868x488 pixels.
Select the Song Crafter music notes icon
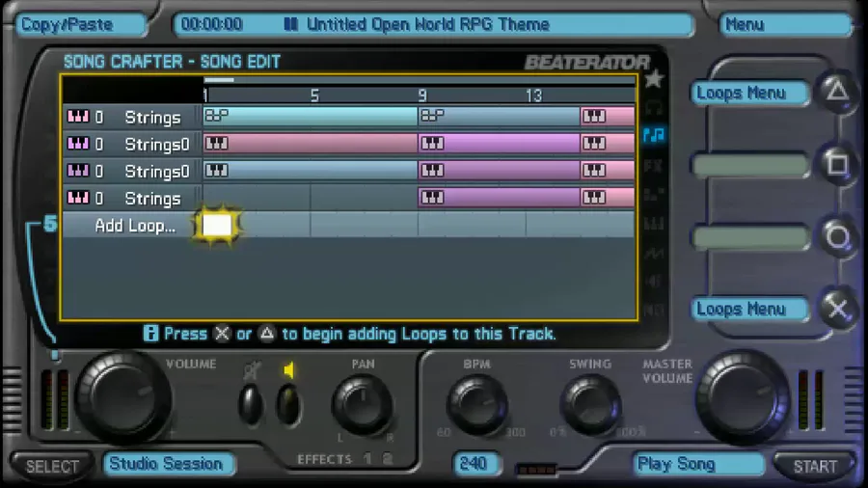[x=654, y=134]
